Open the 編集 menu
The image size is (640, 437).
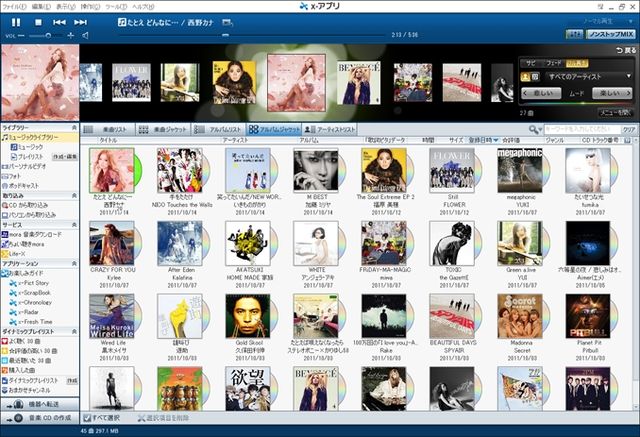click(x=41, y=7)
